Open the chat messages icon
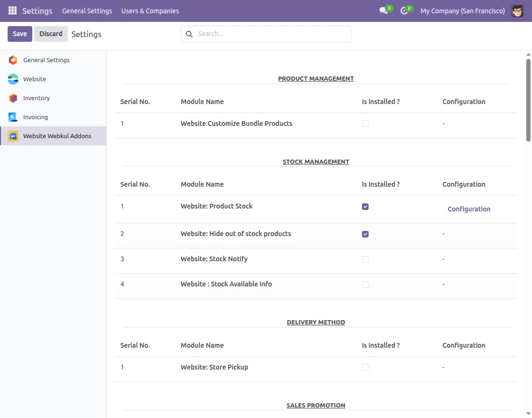Viewport: 532px width, 418px height. (x=383, y=11)
